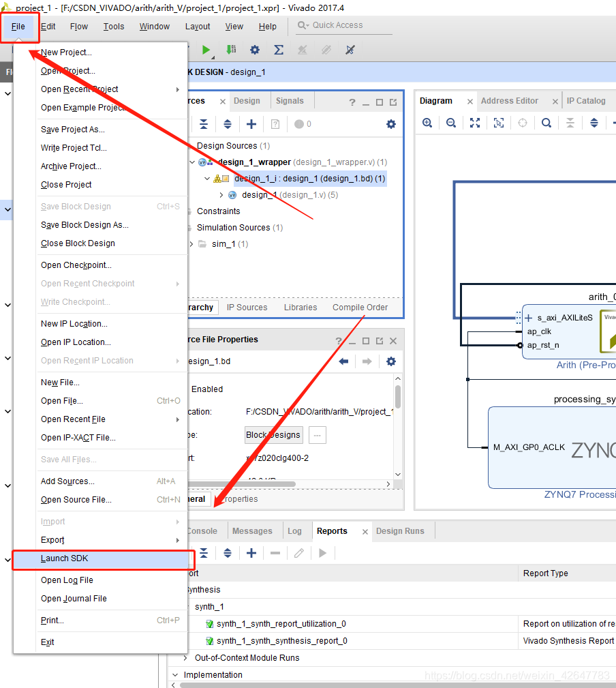The width and height of the screenshot is (616, 688).
Task: Click the Zoom to area select icon in Diagram
Action: pyautogui.click(x=499, y=123)
